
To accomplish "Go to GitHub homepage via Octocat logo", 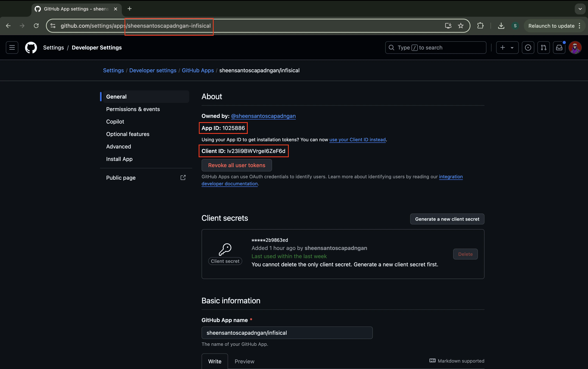I will [x=31, y=48].
